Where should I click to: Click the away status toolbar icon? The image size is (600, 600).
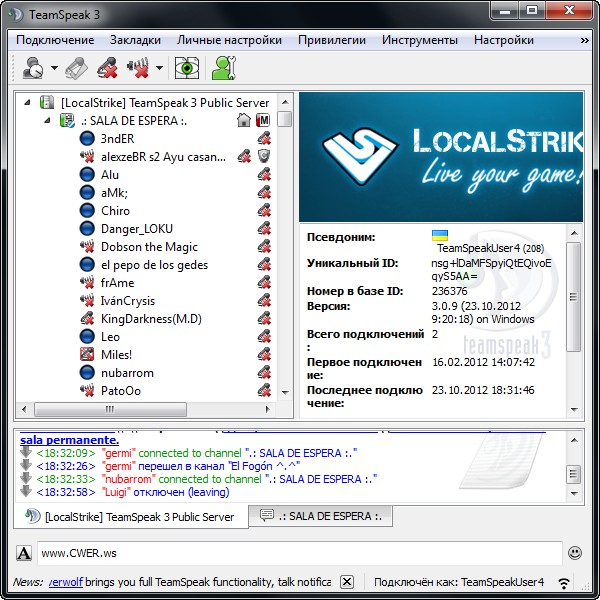coord(33,69)
